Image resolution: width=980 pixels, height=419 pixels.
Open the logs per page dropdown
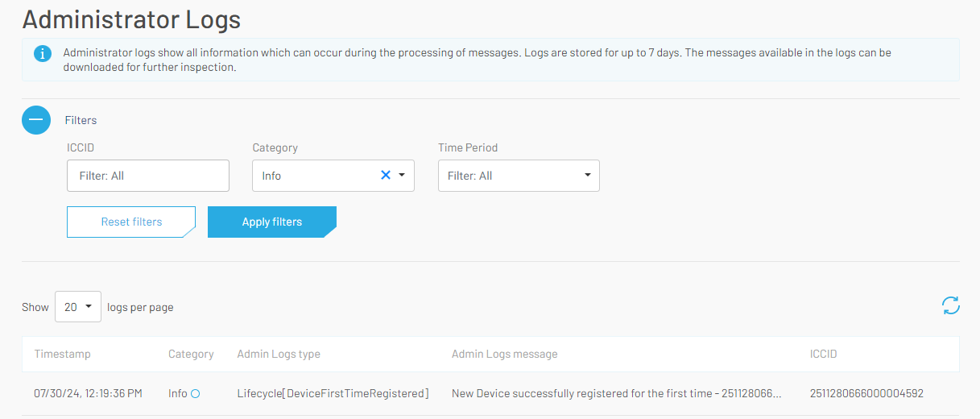[x=78, y=307]
